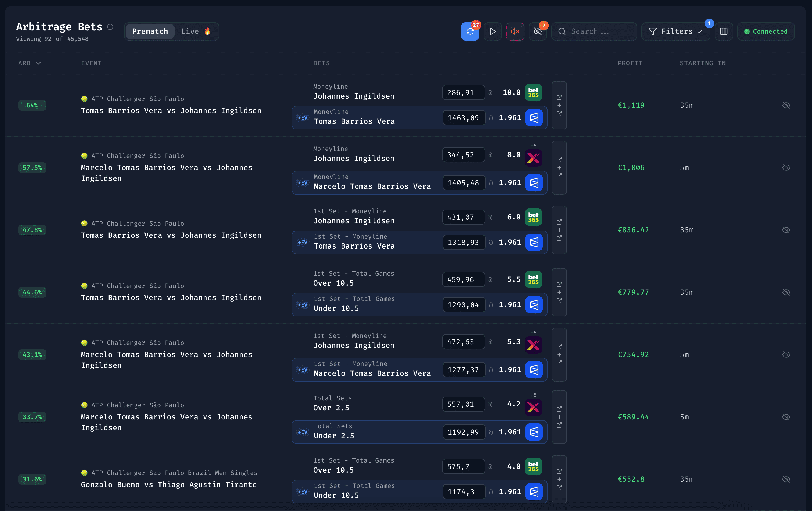Image resolution: width=812 pixels, height=511 pixels.
Task: Open the column layout icon near Filters
Action: [x=724, y=31]
